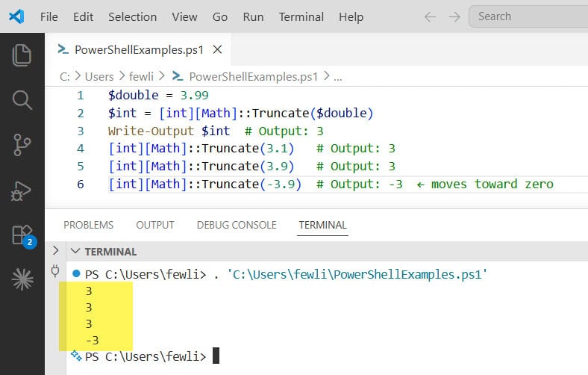Collapse the TERMINAL section chevron

click(x=75, y=251)
